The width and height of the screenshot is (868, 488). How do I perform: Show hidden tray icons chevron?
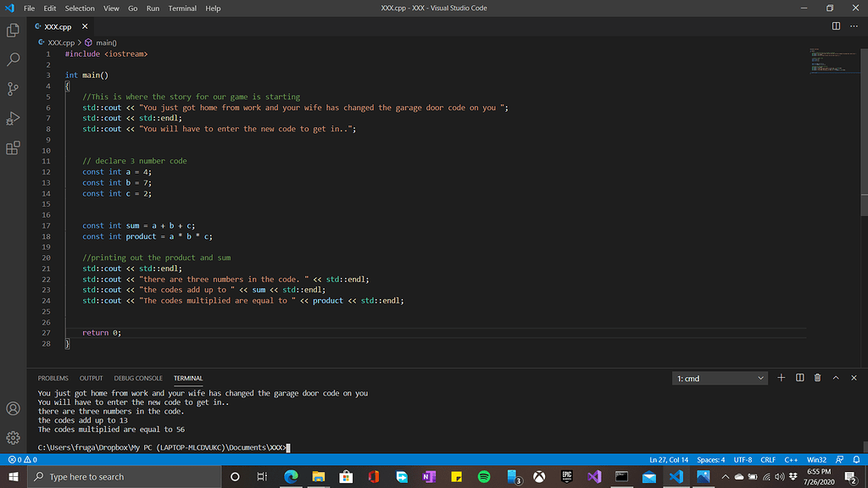pyautogui.click(x=726, y=476)
